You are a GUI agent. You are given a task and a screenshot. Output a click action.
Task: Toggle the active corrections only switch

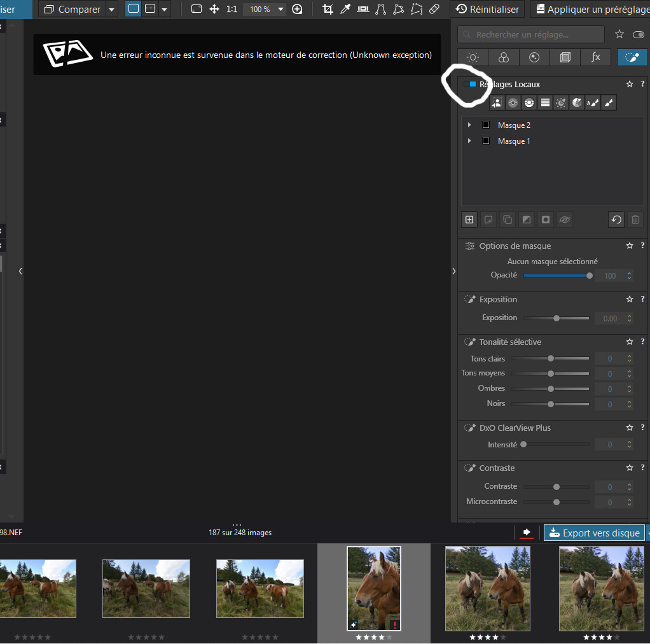[639, 35]
